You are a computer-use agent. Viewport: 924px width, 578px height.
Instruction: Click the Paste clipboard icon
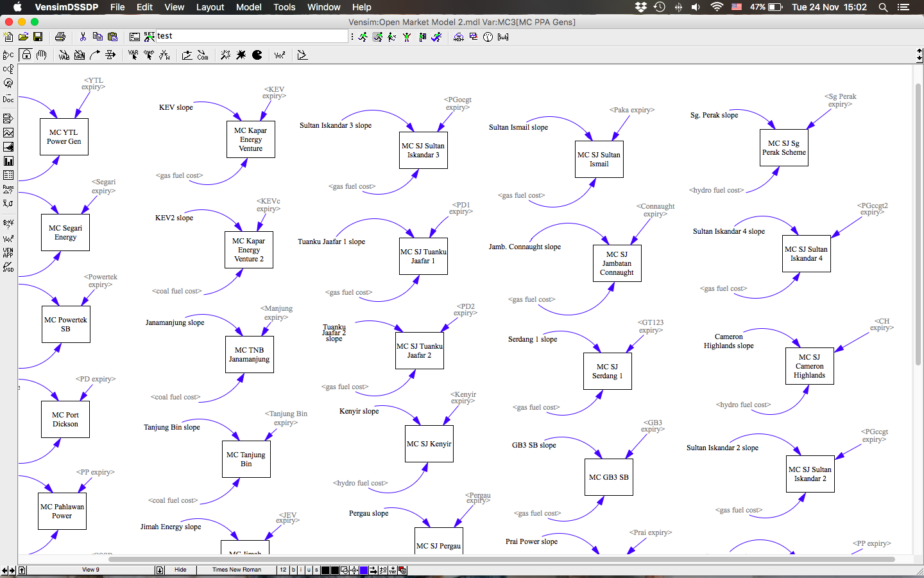coord(113,37)
